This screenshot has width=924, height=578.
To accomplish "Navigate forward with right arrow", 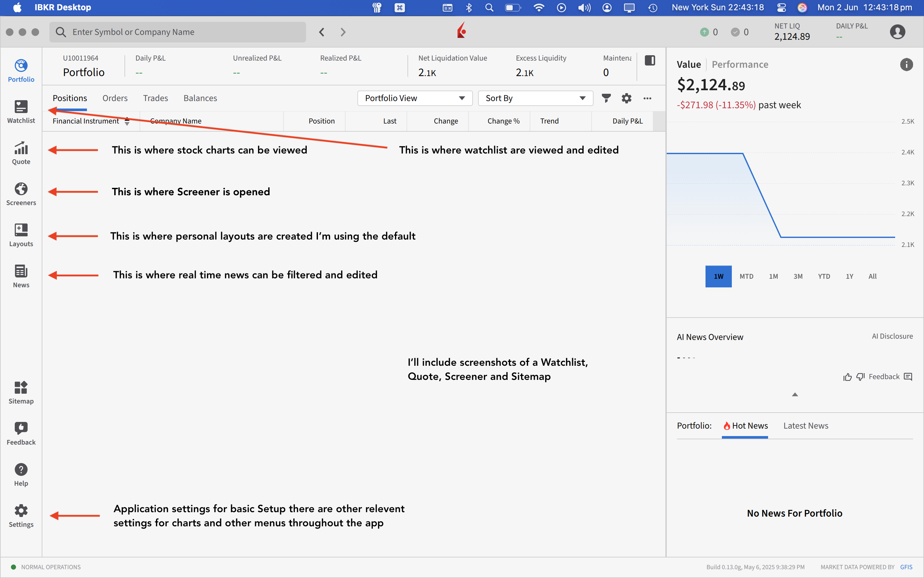I will pos(343,32).
